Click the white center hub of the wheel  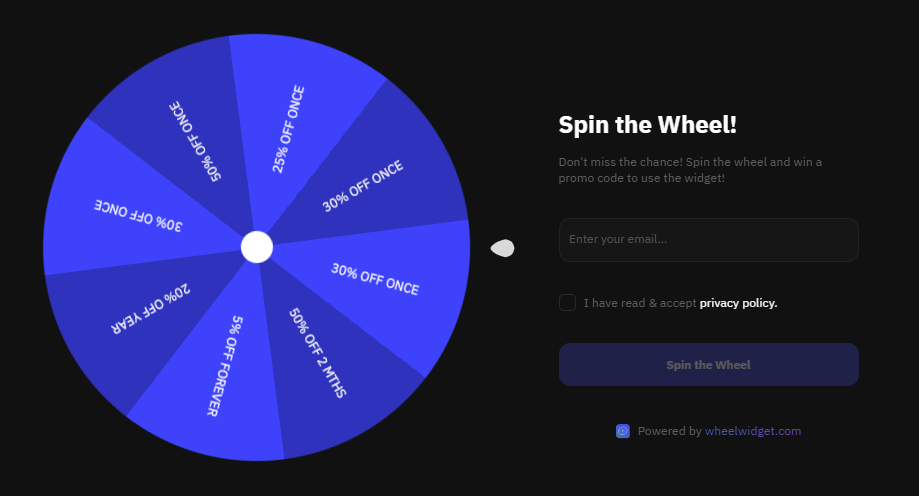click(x=257, y=246)
